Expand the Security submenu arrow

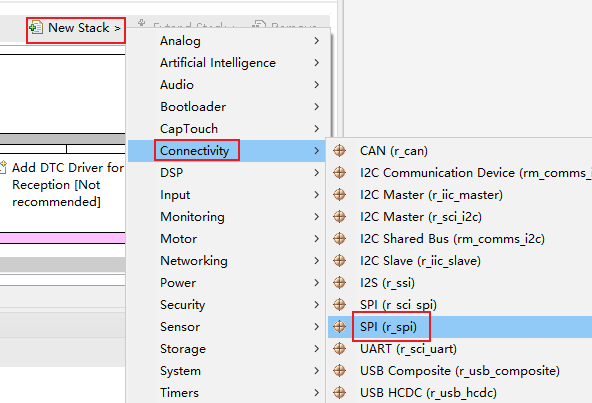tap(316, 305)
